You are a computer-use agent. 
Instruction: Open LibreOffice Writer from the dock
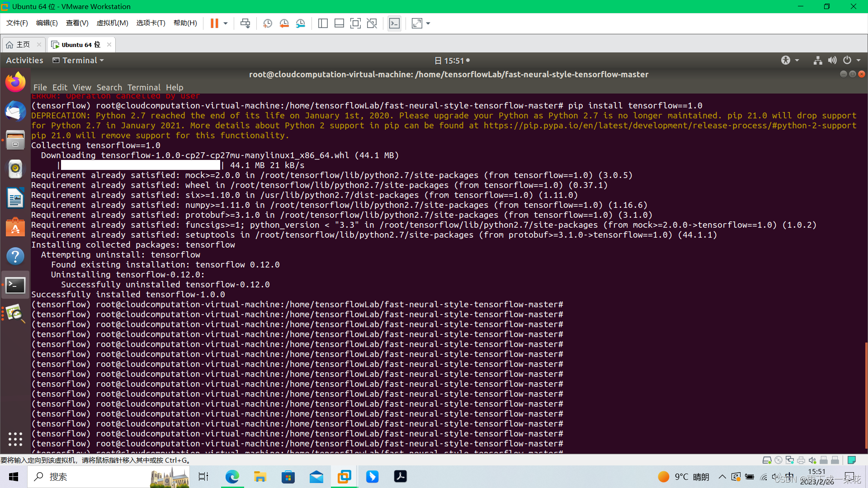[x=15, y=198]
